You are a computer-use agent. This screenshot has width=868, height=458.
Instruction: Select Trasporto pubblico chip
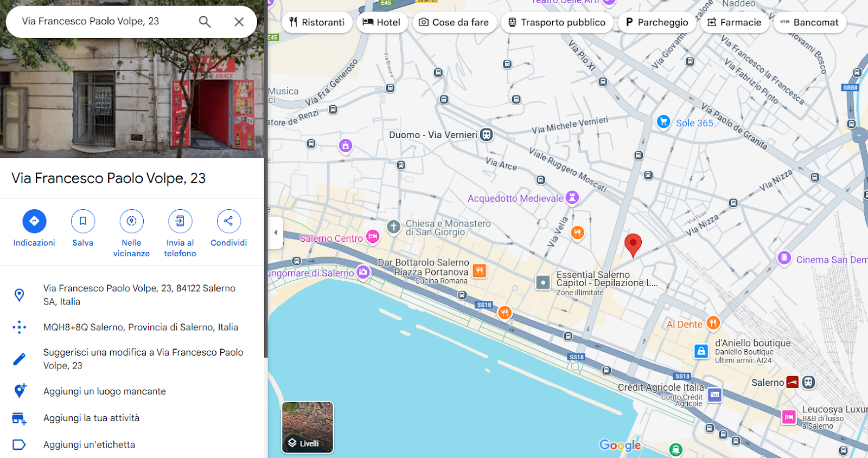click(x=557, y=22)
